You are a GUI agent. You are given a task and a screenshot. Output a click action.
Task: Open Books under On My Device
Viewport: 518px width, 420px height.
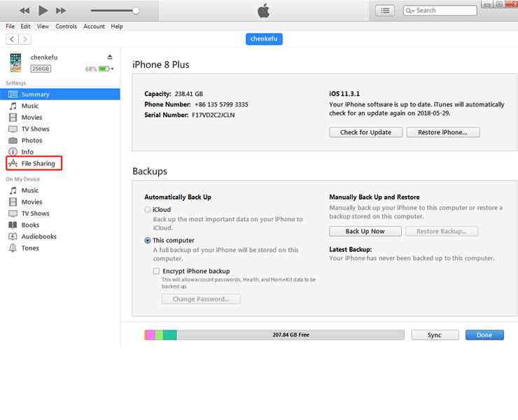[x=30, y=225]
